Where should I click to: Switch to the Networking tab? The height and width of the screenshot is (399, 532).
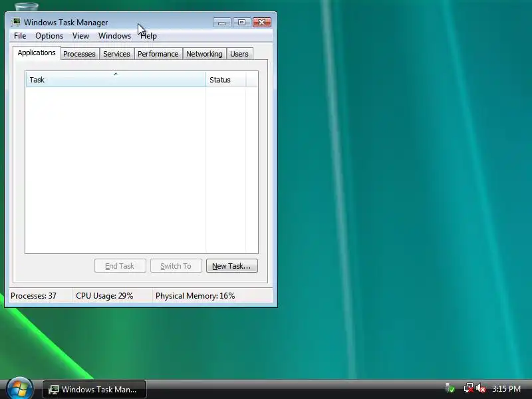point(204,54)
